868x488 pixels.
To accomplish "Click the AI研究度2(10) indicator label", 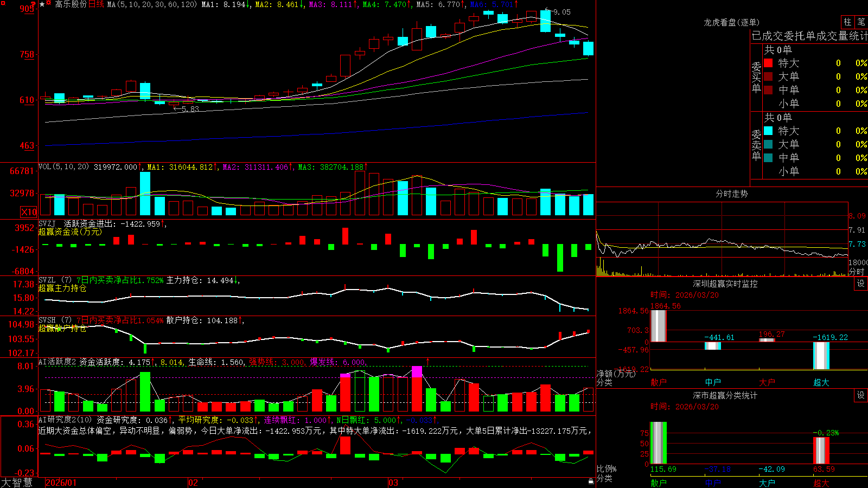I will [66, 420].
